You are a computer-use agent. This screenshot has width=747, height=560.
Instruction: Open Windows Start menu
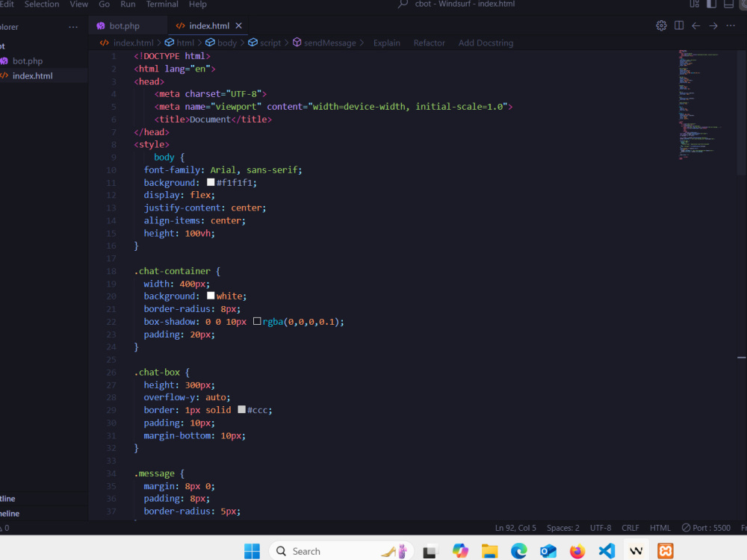[x=252, y=551]
